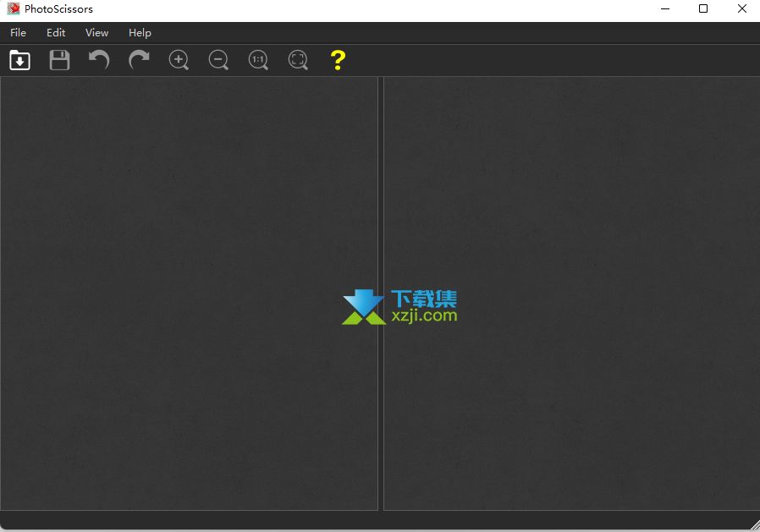
Task: Minimize the PhotoScissors window
Action: [x=665, y=8]
